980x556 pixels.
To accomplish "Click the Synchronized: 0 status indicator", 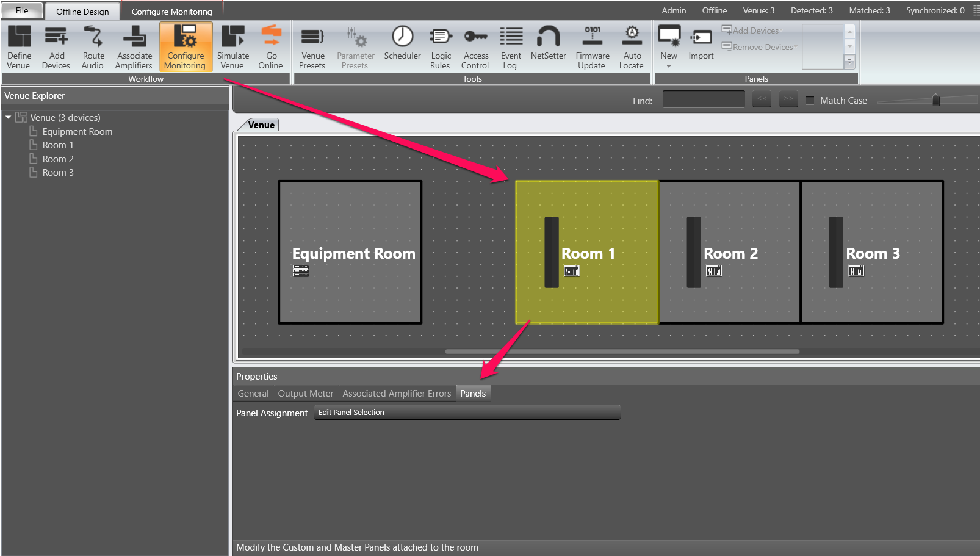I will pos(935,10).
